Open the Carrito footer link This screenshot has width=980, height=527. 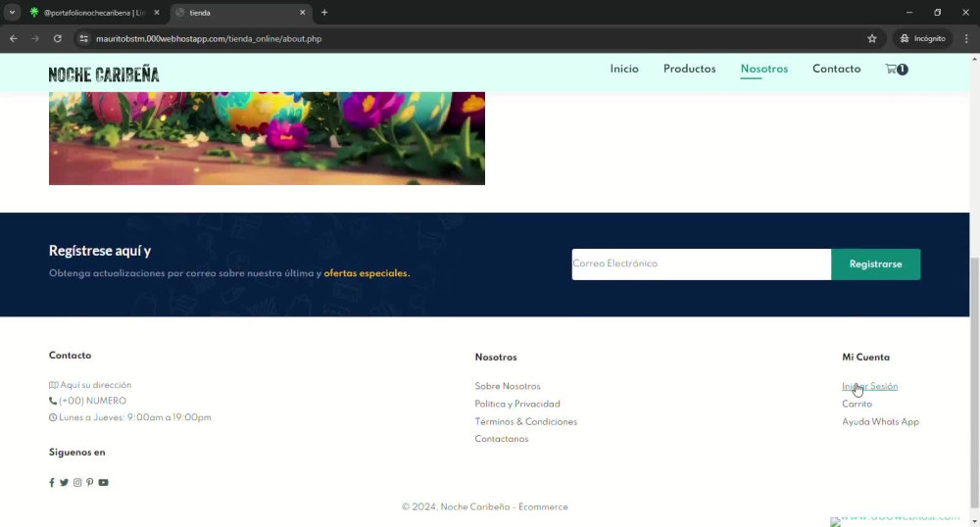click(857, 404)
